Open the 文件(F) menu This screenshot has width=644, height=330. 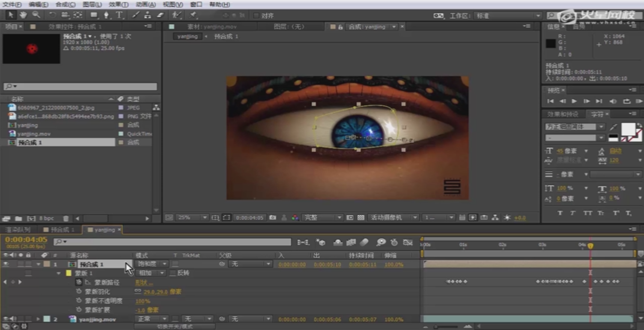coord(12,4)
